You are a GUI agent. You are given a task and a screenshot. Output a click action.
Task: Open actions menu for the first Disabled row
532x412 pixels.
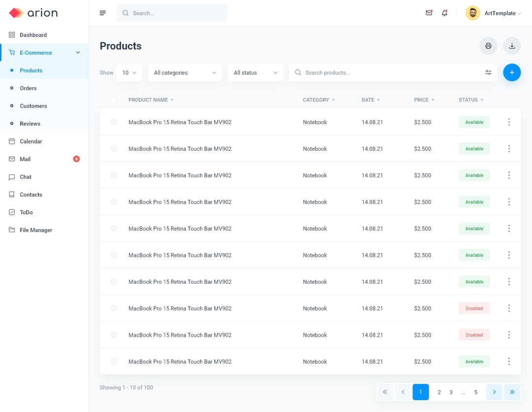[x=509, y=308]
